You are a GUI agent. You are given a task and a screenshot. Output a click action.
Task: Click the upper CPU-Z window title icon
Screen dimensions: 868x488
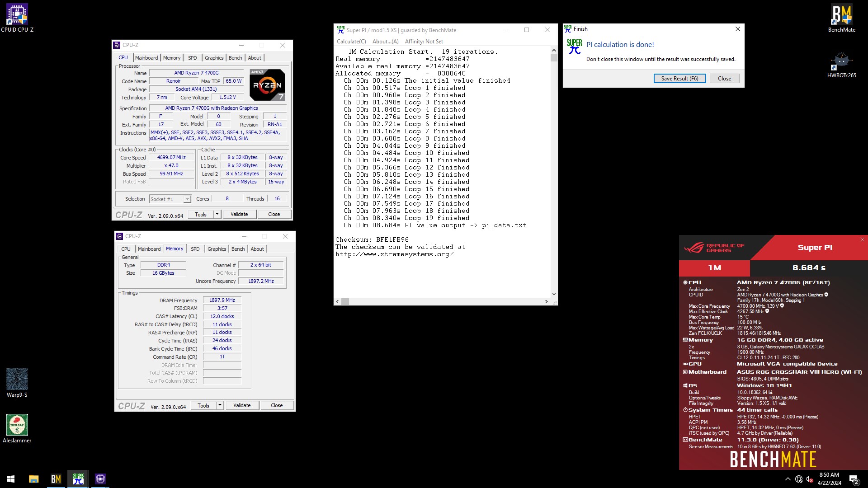[x=117, y=45]
